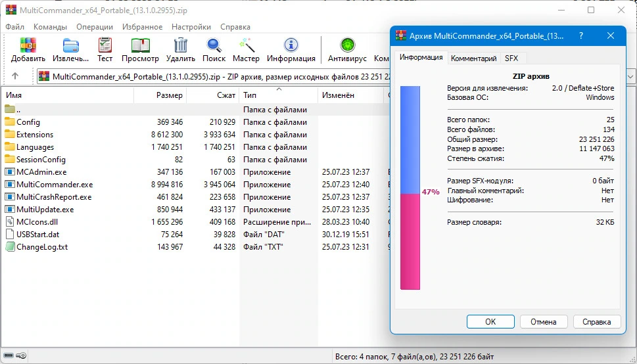Click the Информация toolbar icon
Image resolution: width=637 pixels, height=364 pixels.
coord(291,45)
